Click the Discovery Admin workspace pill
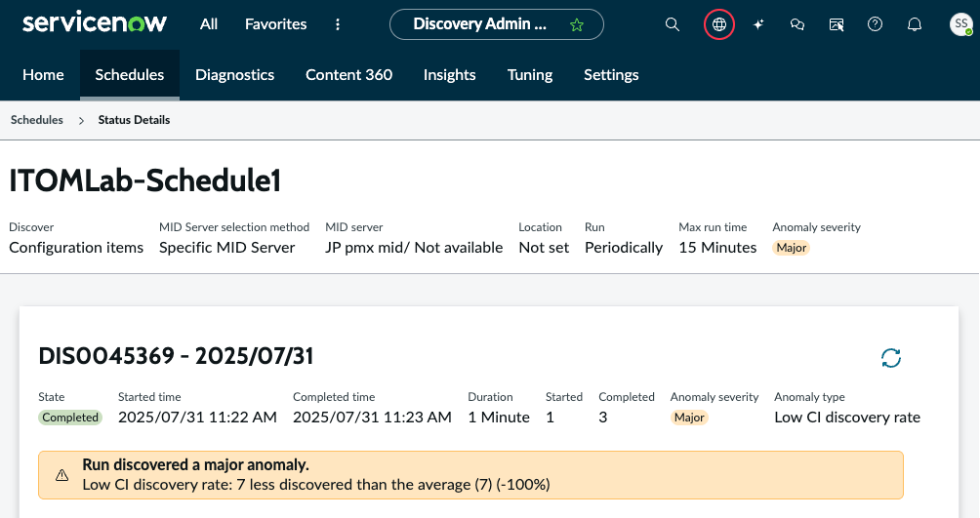Image resolution: width=980 pixels, height=518 pixels. (x=496, y=24)
